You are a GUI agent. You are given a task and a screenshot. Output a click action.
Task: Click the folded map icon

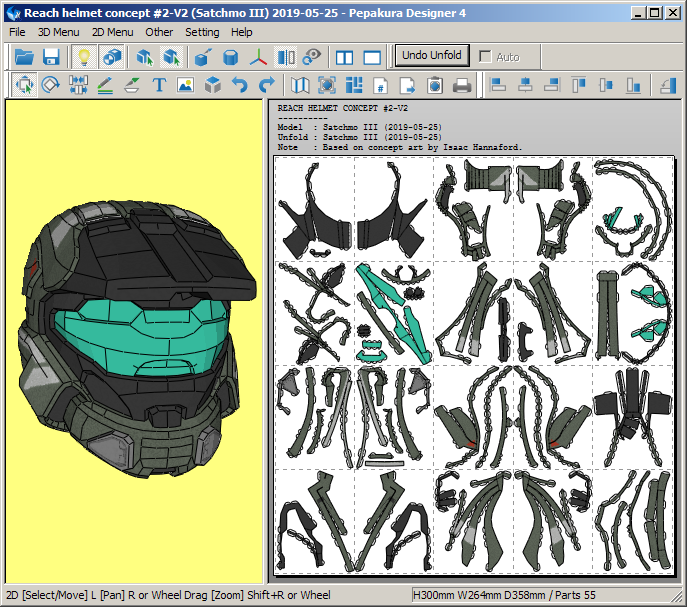(300, 85)
